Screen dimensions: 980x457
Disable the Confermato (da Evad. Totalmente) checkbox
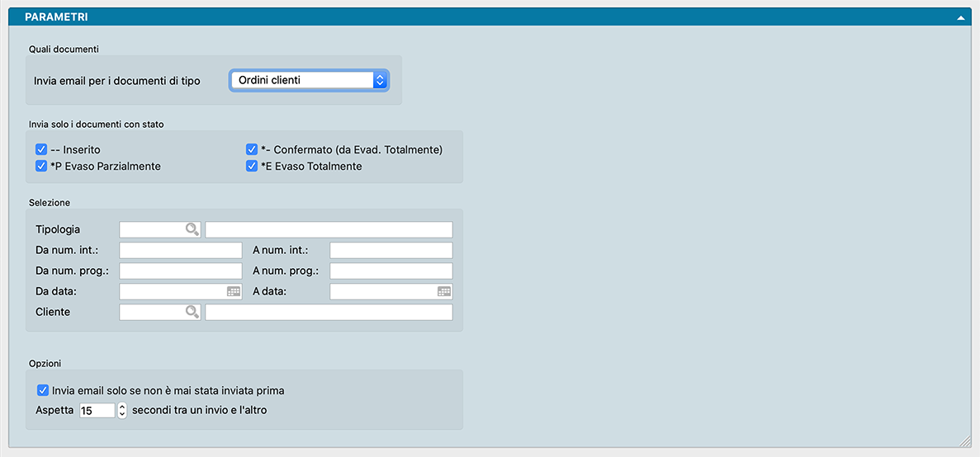[x=252, y=150]
